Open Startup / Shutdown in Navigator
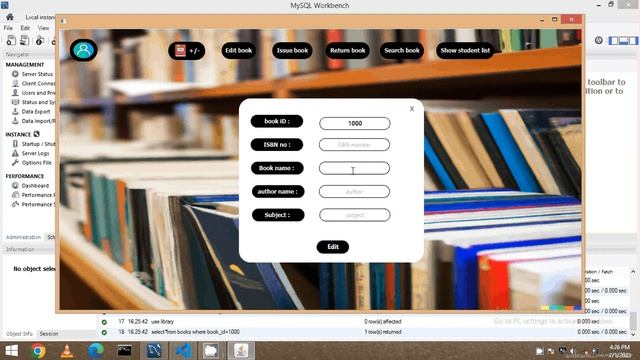This screenshot has height=360, width=640. pos(33,144)
